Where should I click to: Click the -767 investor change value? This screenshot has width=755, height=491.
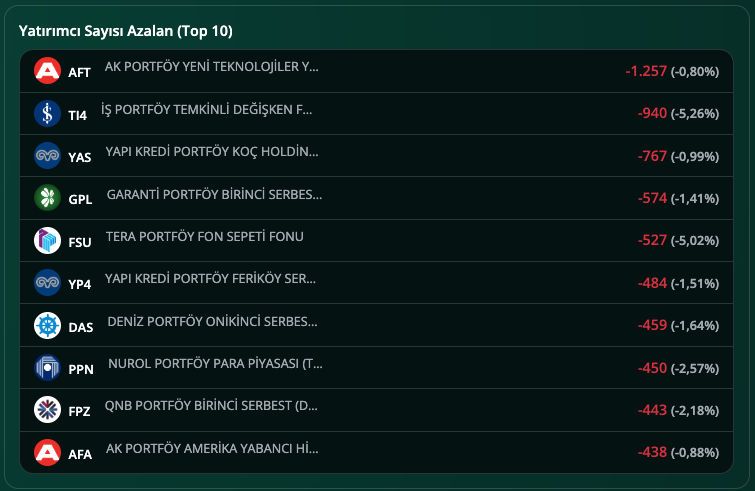(652, 156)
